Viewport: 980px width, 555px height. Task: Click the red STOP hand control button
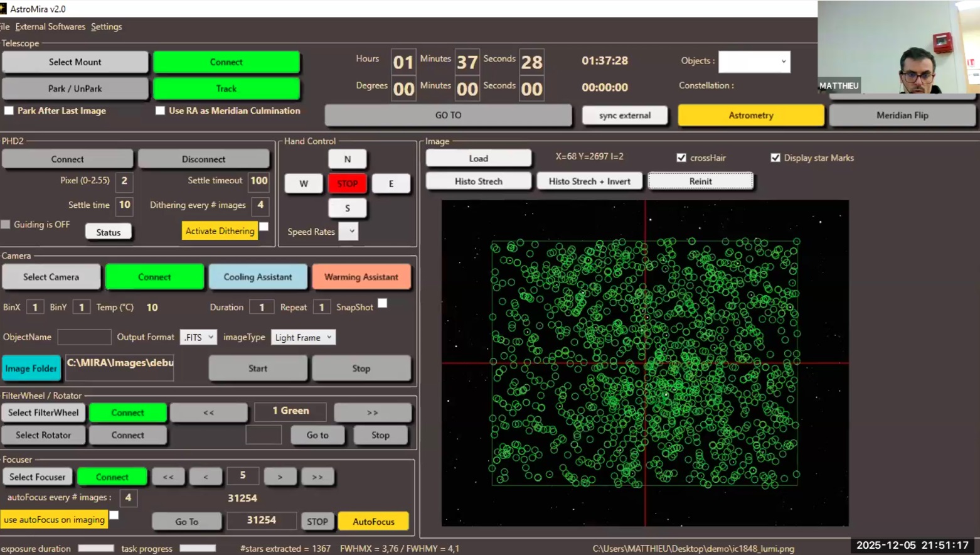coord(347,183)
